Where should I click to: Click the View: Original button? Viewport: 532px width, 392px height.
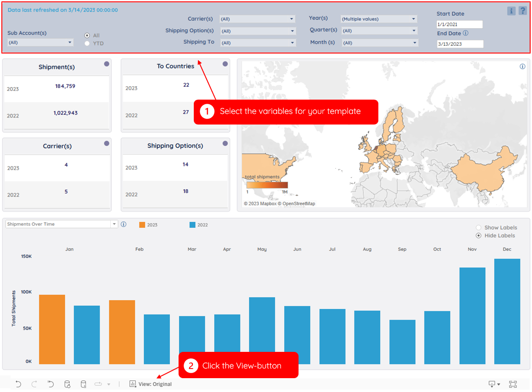(150, 384)
